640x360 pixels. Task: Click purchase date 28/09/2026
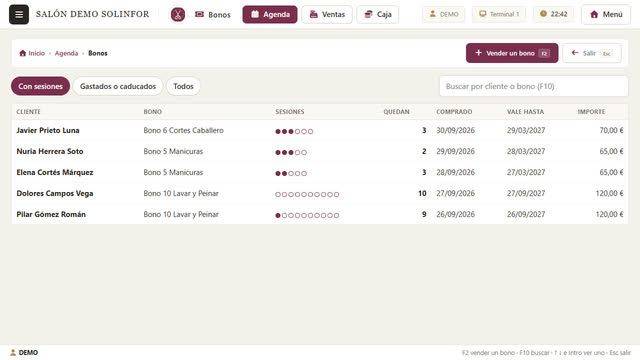pyautogui.click(x=456, y=172)
